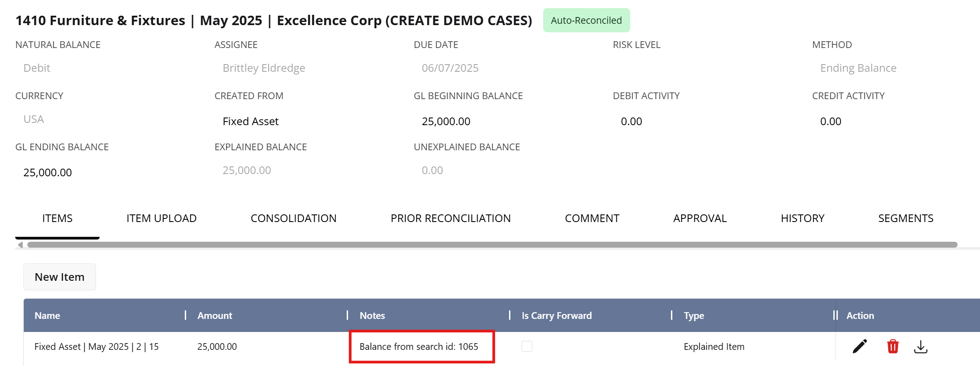Open the COMMENT tab
Image resolution: width=980 pixels, height=366 pixels.
click(x=592, y=218)
